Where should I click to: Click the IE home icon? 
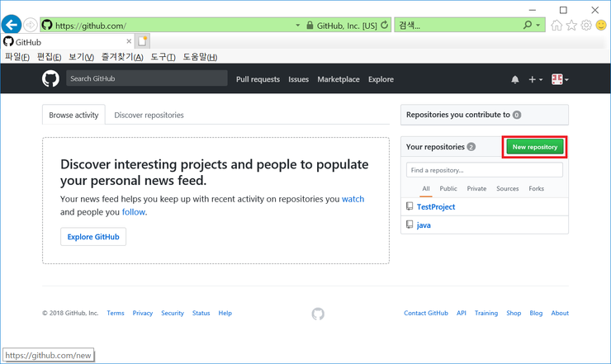557,26
